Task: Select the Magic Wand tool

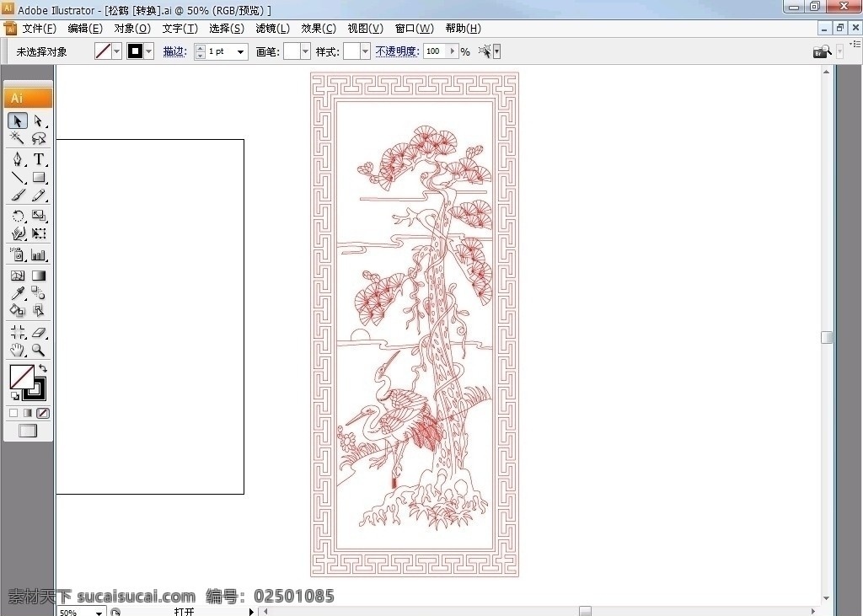Action: click(17, 137)
